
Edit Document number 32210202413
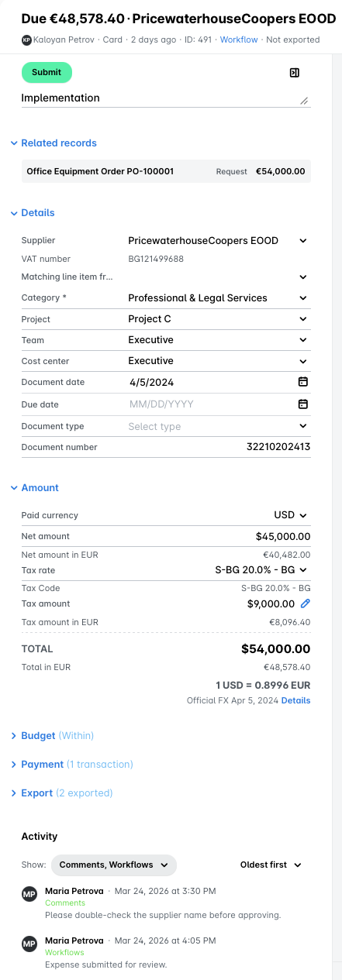pyautogui.click(x=218, y=447)
